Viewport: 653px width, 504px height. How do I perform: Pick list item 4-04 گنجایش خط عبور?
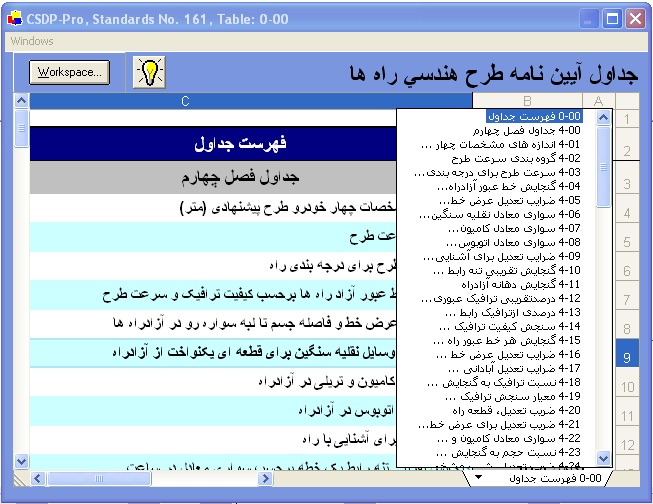tap(509, 186)
